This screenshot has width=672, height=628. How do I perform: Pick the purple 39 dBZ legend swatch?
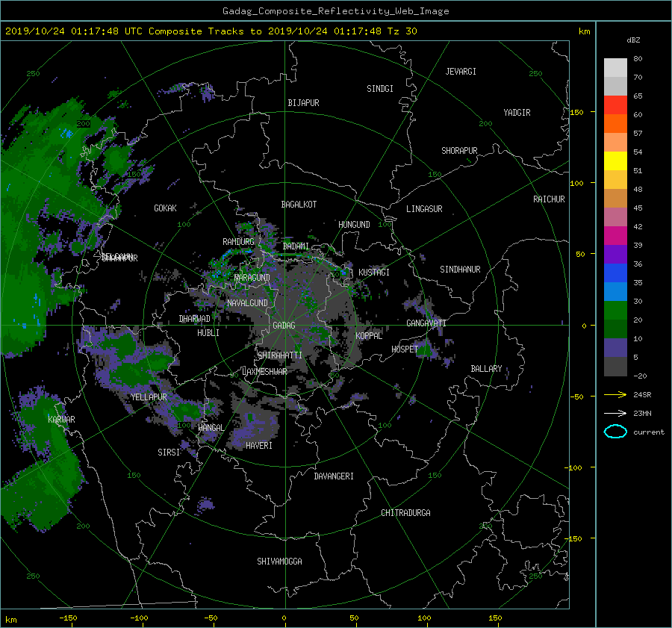[x=615, y=254]
